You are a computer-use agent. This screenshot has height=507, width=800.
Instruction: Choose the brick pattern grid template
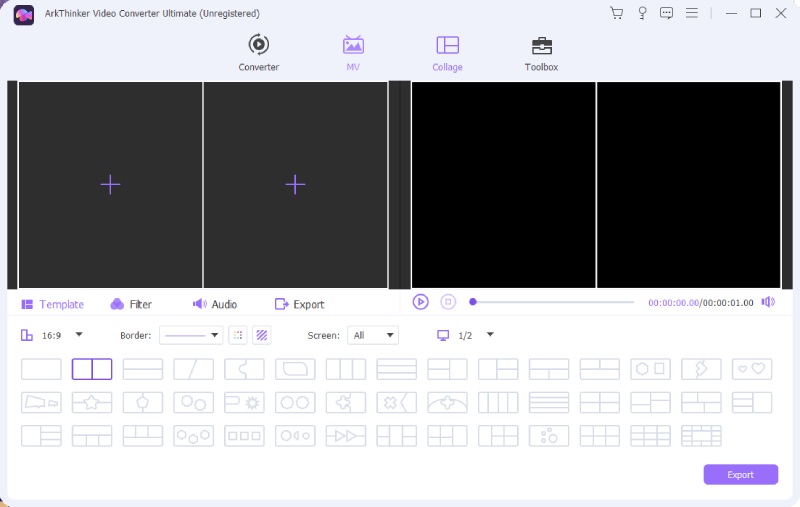pyautogui.click(x=701, y=436)
